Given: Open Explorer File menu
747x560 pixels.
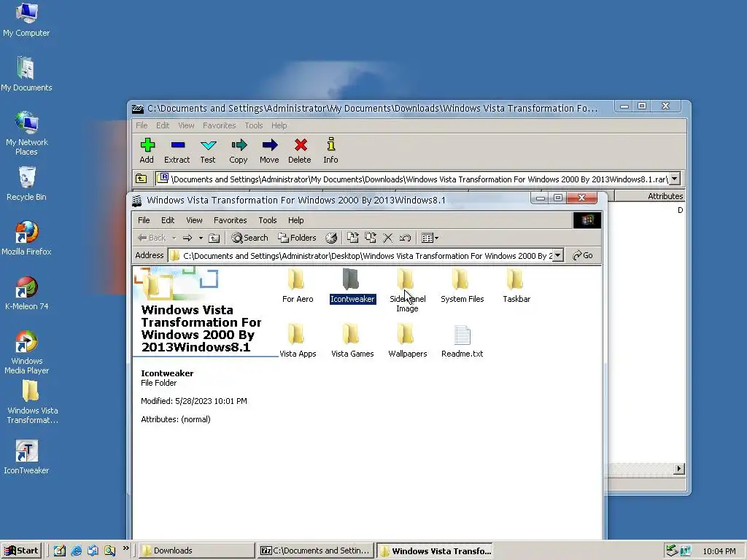Looking at the screenshot, I should [144, 220].
